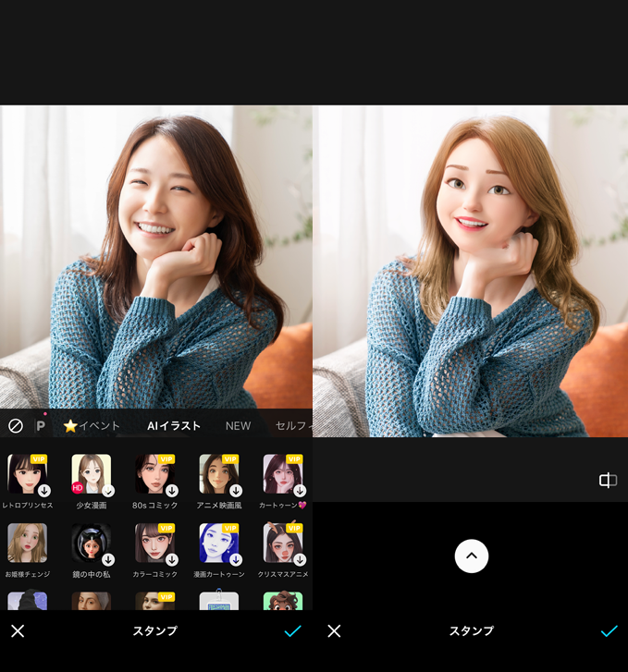Screen dimensions: 628x672
Task: Expand the panel with the up-chevron button
Action: click(471, 556)
